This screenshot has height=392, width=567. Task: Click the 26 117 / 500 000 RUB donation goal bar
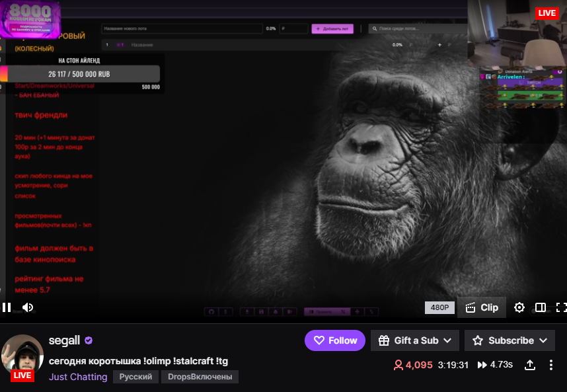click(79, 74)
